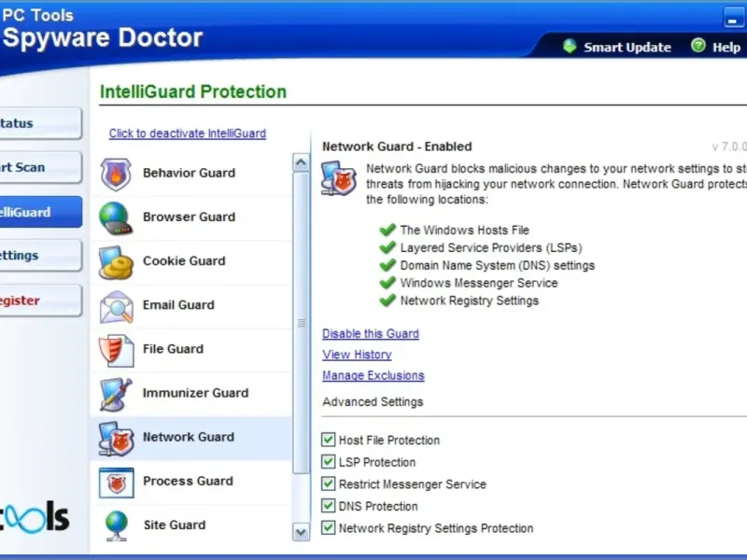Click the guard list scrollbar thumb
Screen dimensions: 747x560
click(301, 323)
